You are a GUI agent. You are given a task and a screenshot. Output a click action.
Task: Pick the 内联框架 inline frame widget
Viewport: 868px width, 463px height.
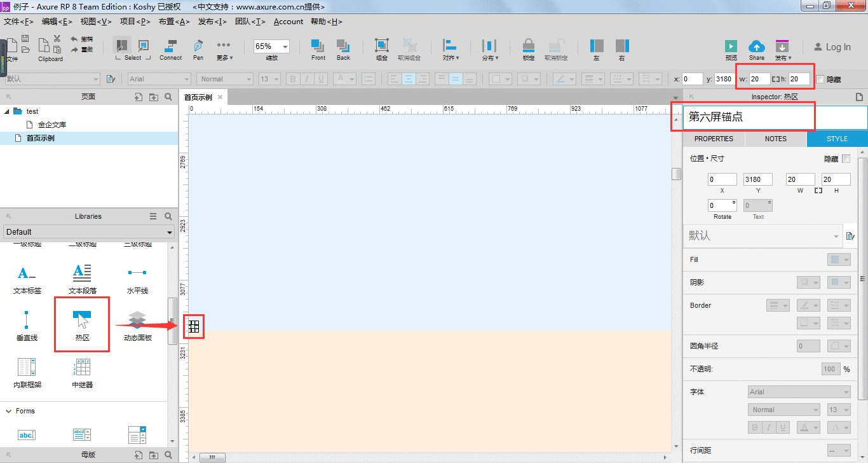click(x=27, y=373)
